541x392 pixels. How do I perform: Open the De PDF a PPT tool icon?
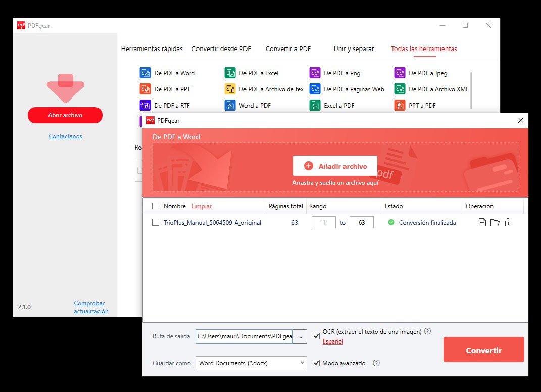(x=145, y=89)
